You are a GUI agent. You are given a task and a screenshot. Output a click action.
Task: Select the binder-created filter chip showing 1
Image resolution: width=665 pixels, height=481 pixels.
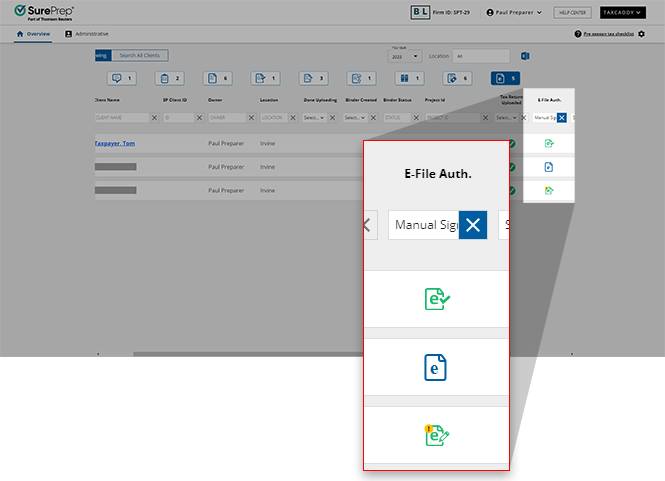click(x=361, y=78)
